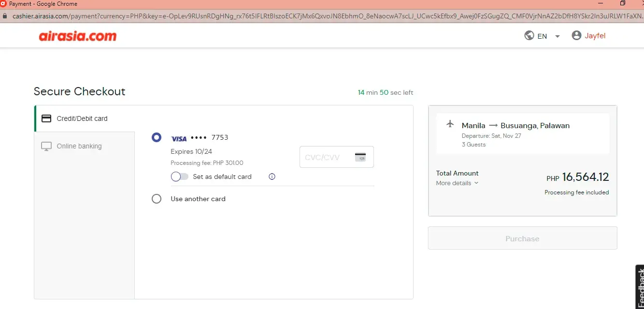Click the info icon beside default card
Viewport: 644px width, 309px height.
(x=272, y=177)
